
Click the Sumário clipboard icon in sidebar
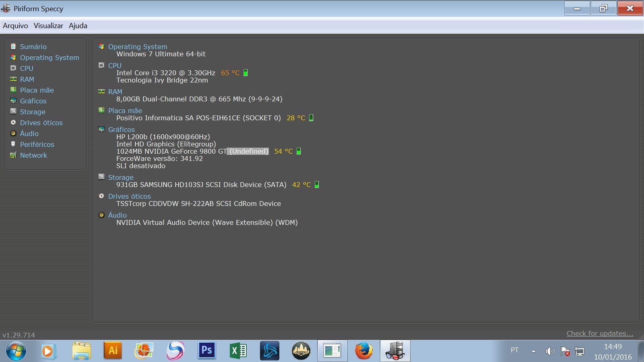pos(13,46)
